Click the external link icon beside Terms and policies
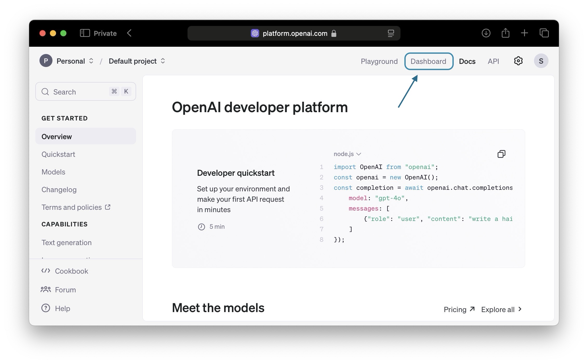Screen dimensions: 588x364 pyautogui.click(x=108, y=207)
